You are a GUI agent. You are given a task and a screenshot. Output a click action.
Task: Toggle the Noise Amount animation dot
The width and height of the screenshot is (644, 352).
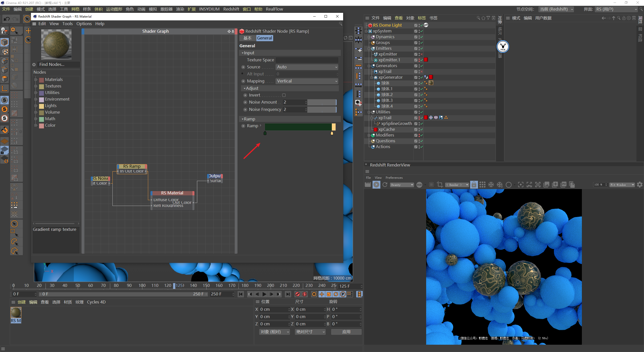pos(245,102)
